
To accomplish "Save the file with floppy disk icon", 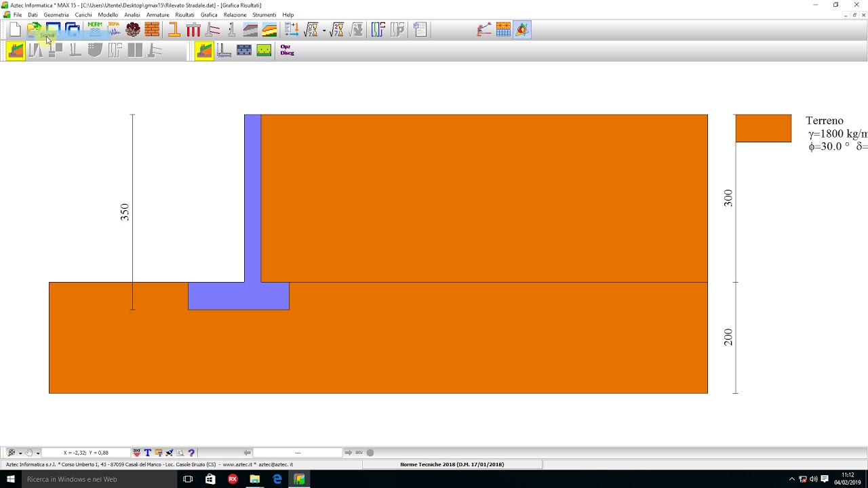I will [54, 30].
